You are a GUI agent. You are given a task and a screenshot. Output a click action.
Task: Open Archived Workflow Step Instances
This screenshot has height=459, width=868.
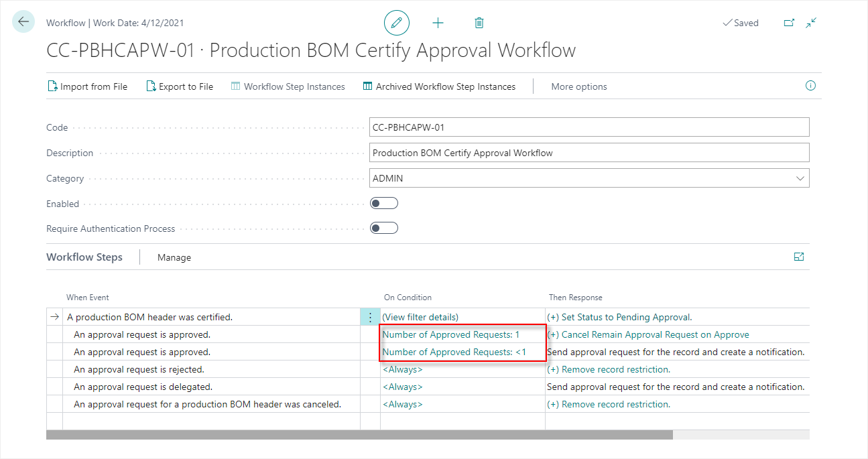[x=438, y=86]
